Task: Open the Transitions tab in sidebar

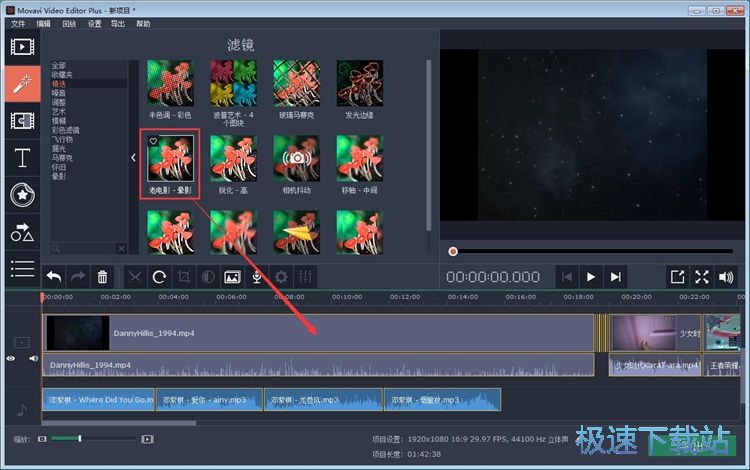Action: click(22, 120)
